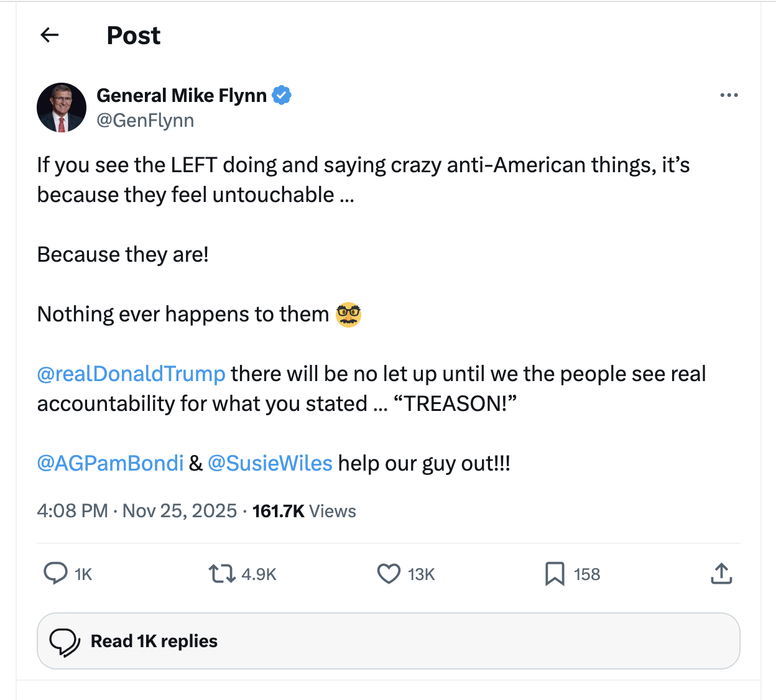Click the 161.7K Views count
The width and height of the screenshot is (776, 700).
[304, 511]
